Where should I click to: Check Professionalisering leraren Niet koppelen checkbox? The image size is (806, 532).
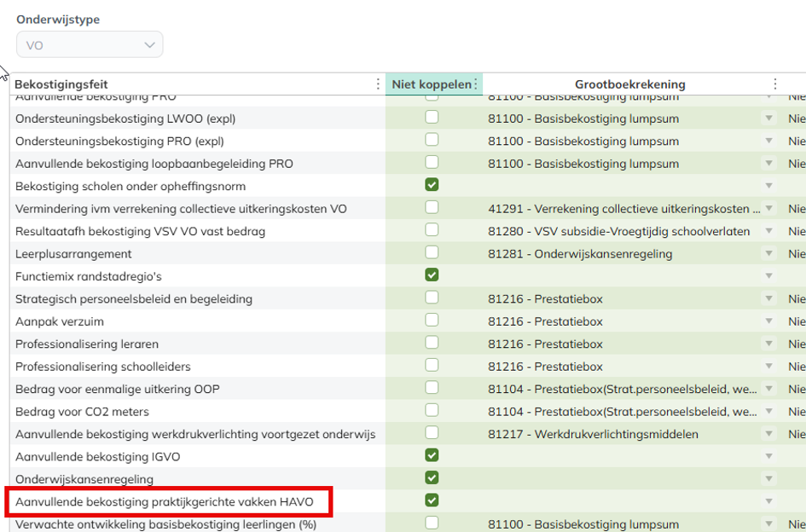432,343
